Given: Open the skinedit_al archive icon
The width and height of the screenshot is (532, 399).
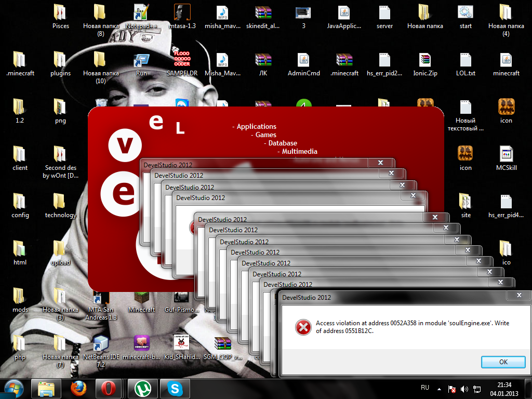Looking at the screenshot, I should click(x=263, y=17).
